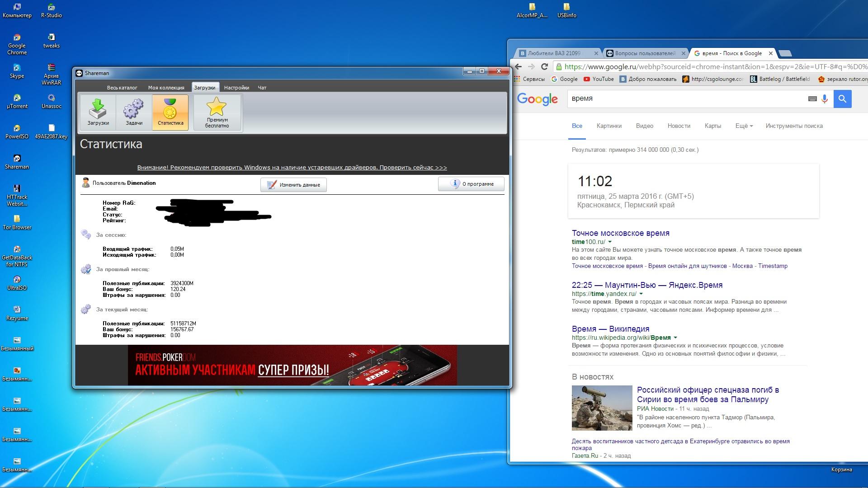Open the AlcorMP folder on desktop
Screen dimensions: 868x488
click(532, 11)
